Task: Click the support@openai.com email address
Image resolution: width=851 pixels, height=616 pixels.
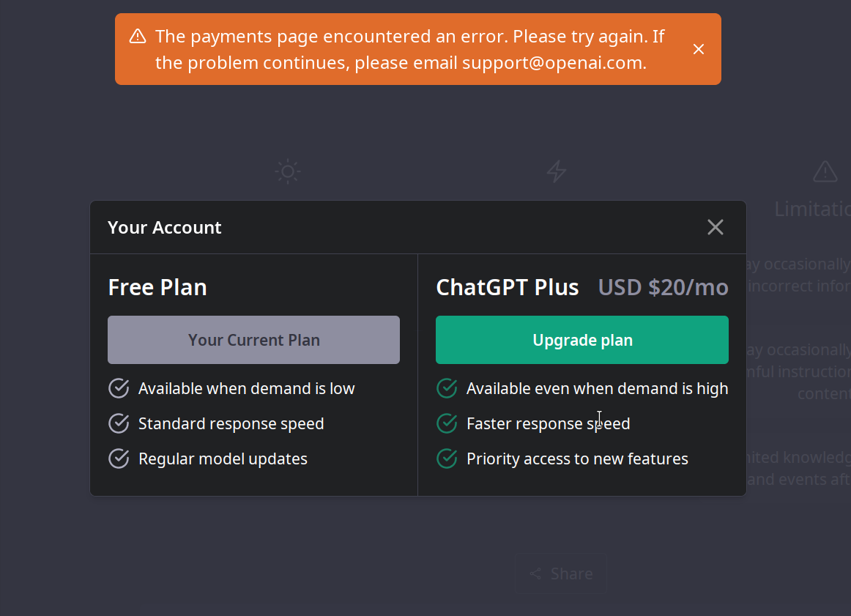Action: pos(553,63)
